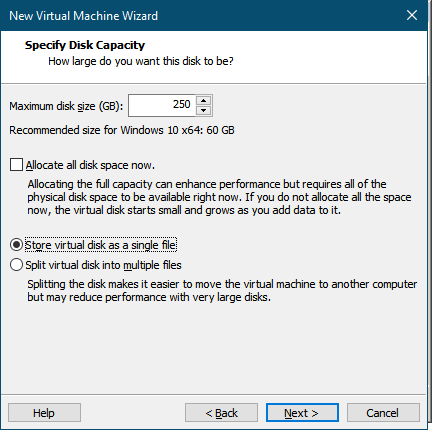Click the 'Maximum disk size (GB):' label

click(x=66, y=106)
